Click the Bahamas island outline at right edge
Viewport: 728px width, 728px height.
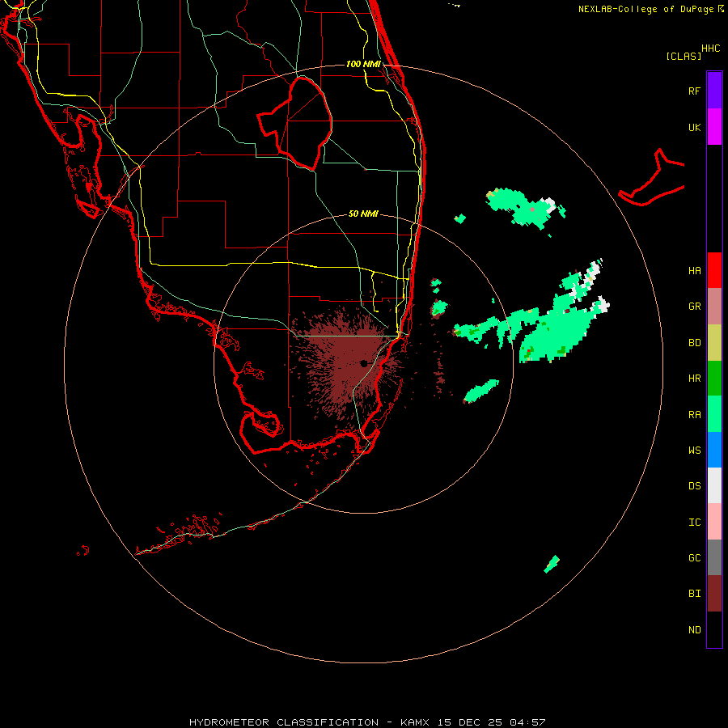click(652, 179)
